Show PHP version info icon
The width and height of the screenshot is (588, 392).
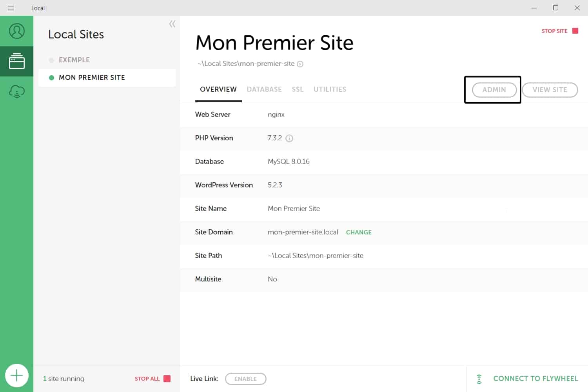pyautogui.click(x=289, y=138)
